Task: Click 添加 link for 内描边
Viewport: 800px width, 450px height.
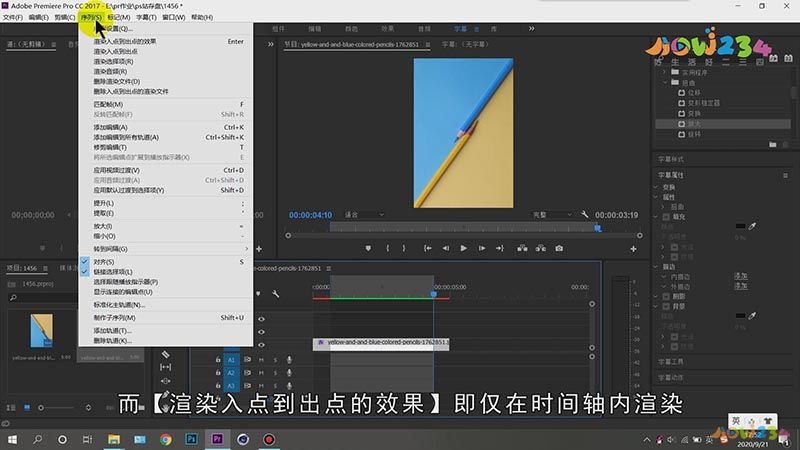Action: pos(741,276)
